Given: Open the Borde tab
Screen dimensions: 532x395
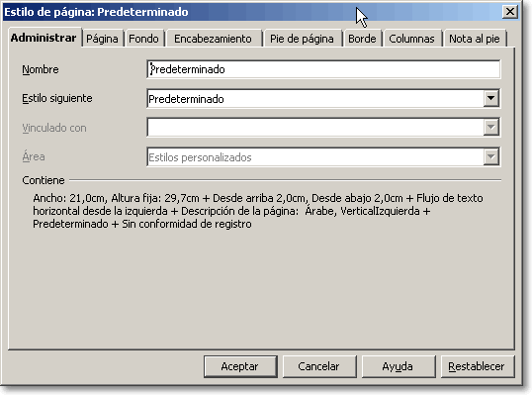Looking at the screenshot, I should (362, 39).
